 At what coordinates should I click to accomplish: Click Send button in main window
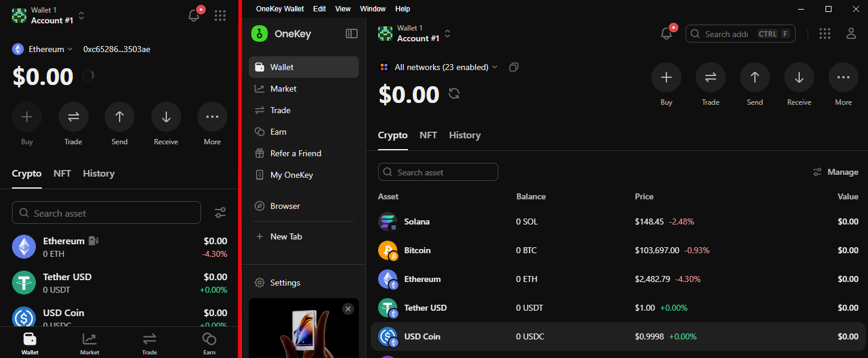click(x=755, y=77)
